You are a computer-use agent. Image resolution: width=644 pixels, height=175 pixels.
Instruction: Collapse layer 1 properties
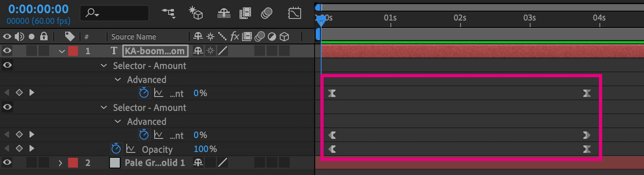[x=62, y=51]
